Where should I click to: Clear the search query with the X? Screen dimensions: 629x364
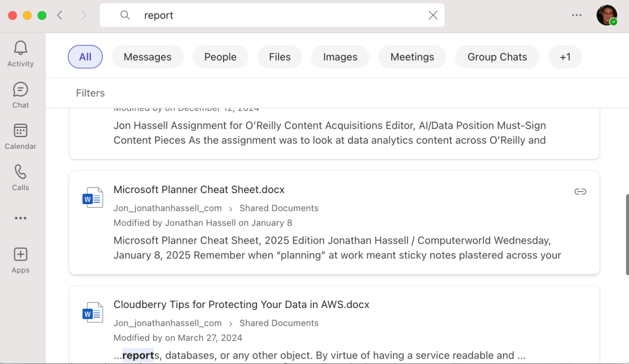coord(433,15)
